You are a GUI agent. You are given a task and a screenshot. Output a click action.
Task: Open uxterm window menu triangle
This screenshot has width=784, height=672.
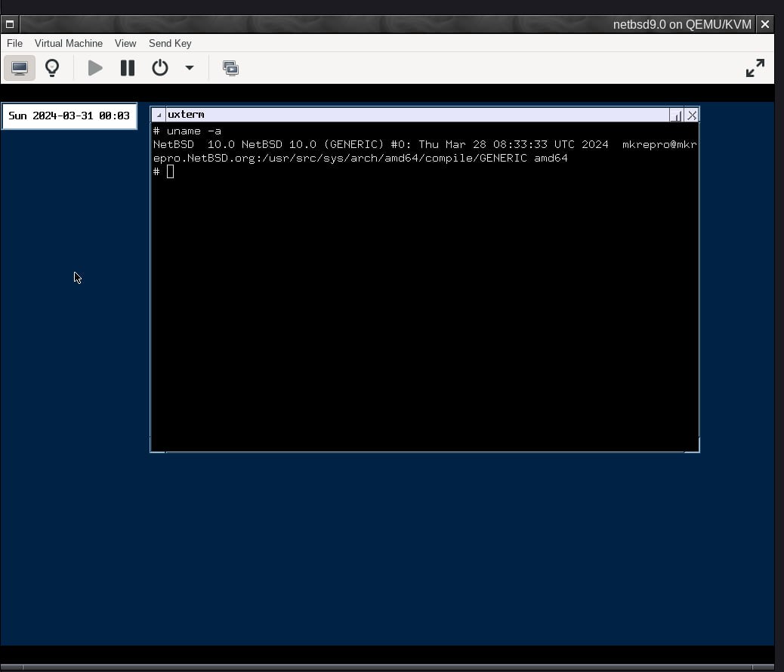159,115
